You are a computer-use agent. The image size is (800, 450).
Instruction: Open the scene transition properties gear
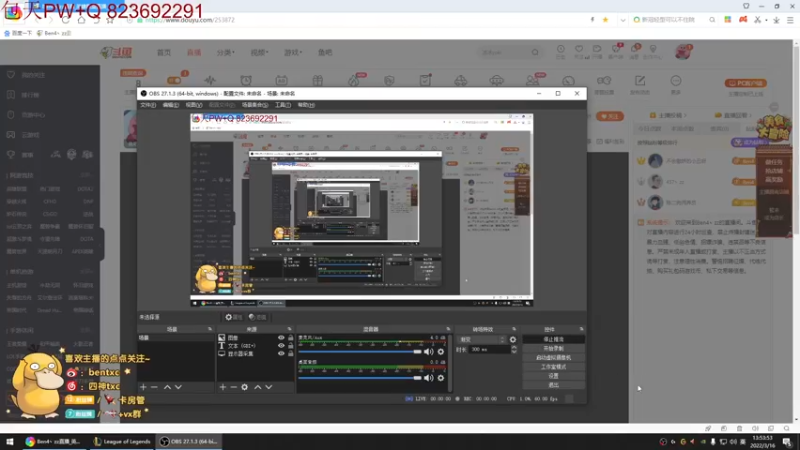click(x=513, y=339)
